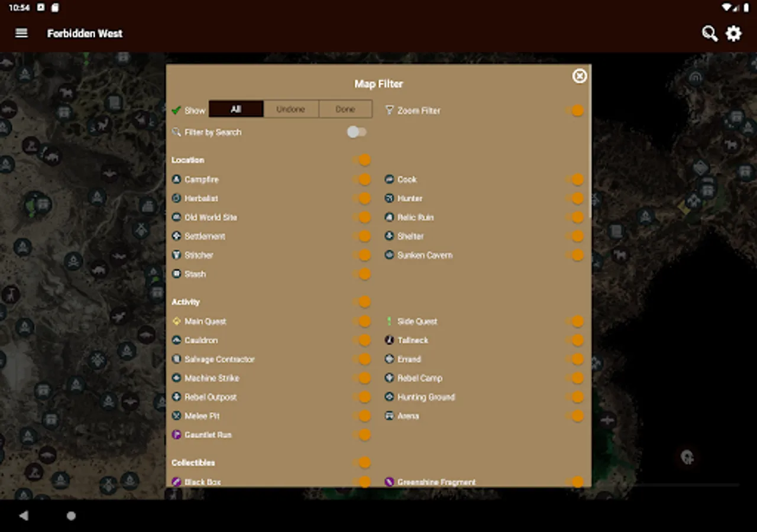
Task: Click the Zoom Filter funnel icon
Action: (389, 110)
